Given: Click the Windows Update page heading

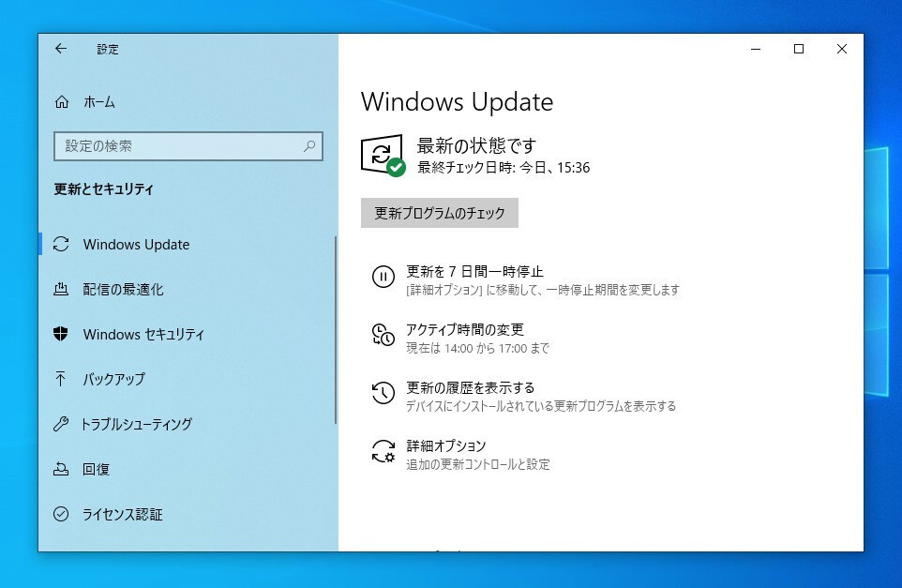Looking at the screenshot, I should pos(457,102).
